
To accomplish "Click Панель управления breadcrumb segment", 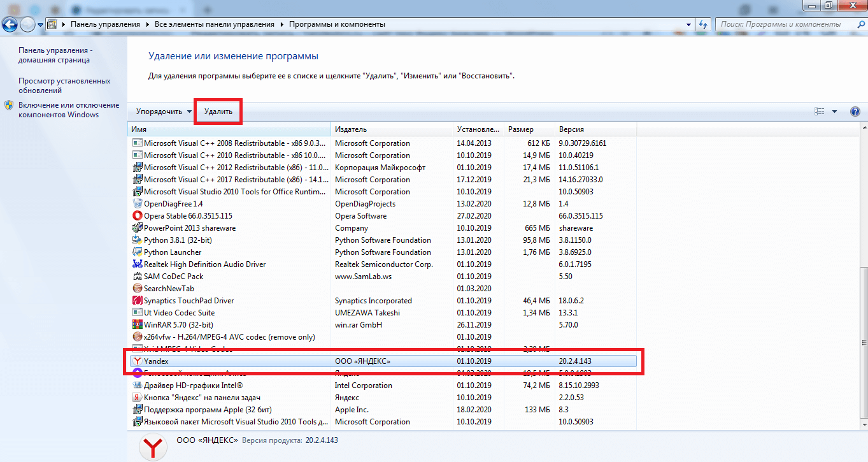I will (105, 24).
